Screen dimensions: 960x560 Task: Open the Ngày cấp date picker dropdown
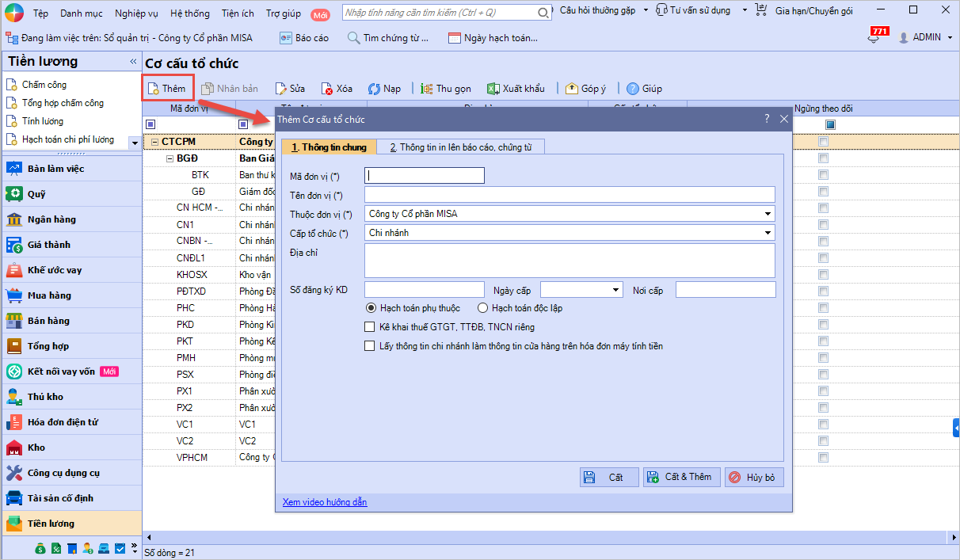pyautogui.click(x=615, y=291)
